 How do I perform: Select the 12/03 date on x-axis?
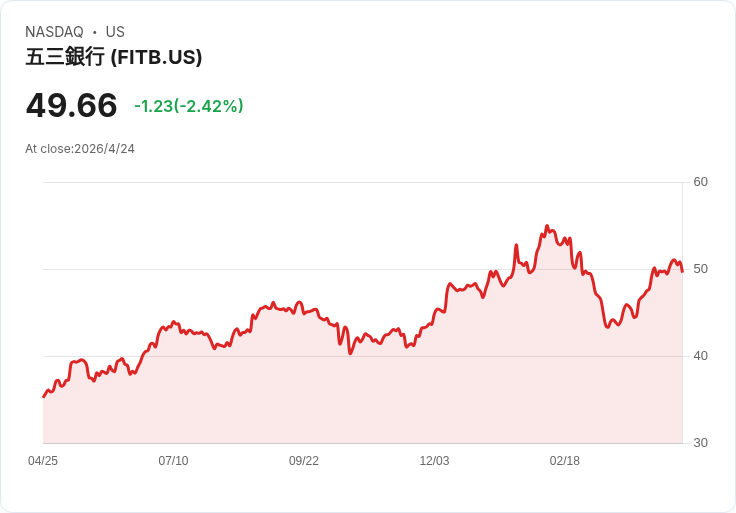point(434,461)
